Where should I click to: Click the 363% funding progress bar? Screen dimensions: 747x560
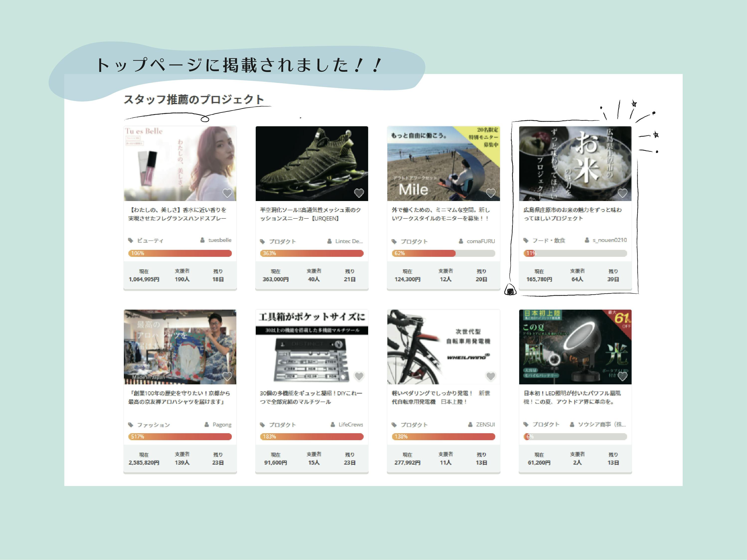click(311, 253)
